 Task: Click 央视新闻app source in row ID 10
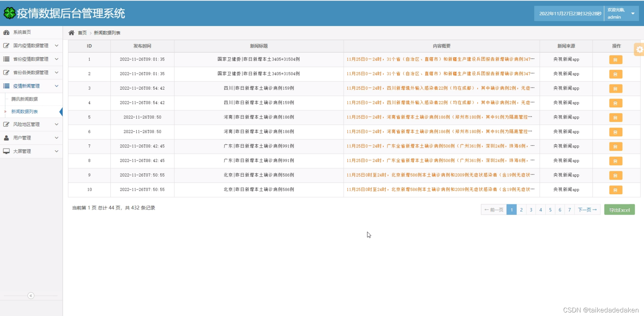tap(566, 190)
